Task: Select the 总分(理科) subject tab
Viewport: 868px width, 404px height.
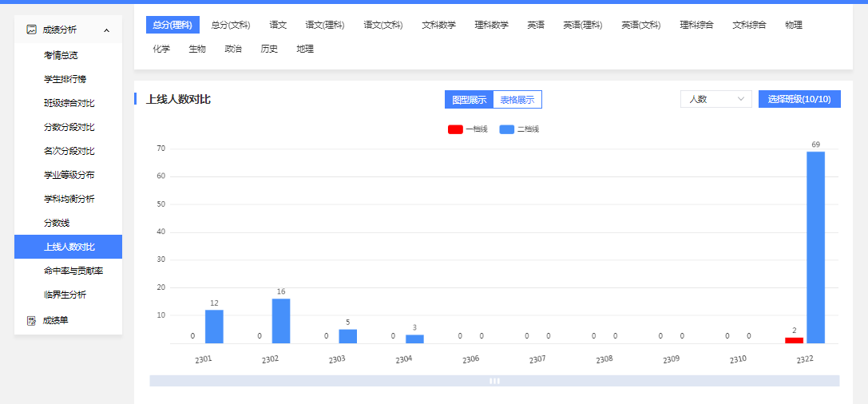Action: [172, 25]
